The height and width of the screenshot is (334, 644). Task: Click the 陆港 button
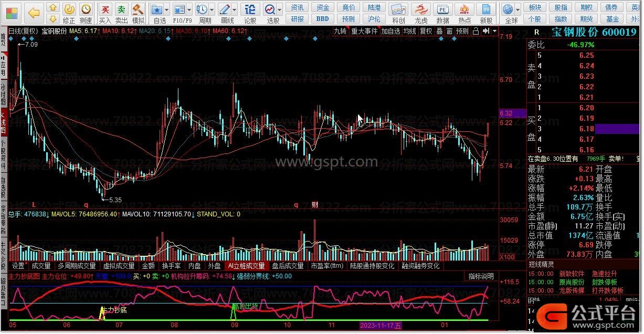point(374,7)
